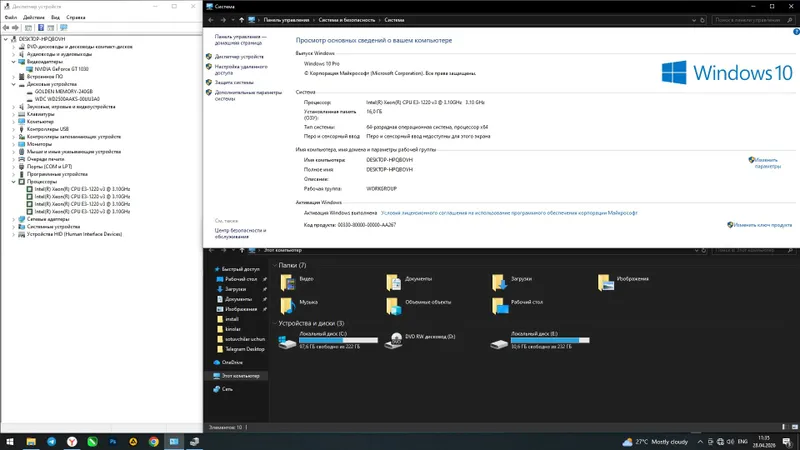Select the WDC WD2500AAKS disk entry

click(x=67, y=99)
